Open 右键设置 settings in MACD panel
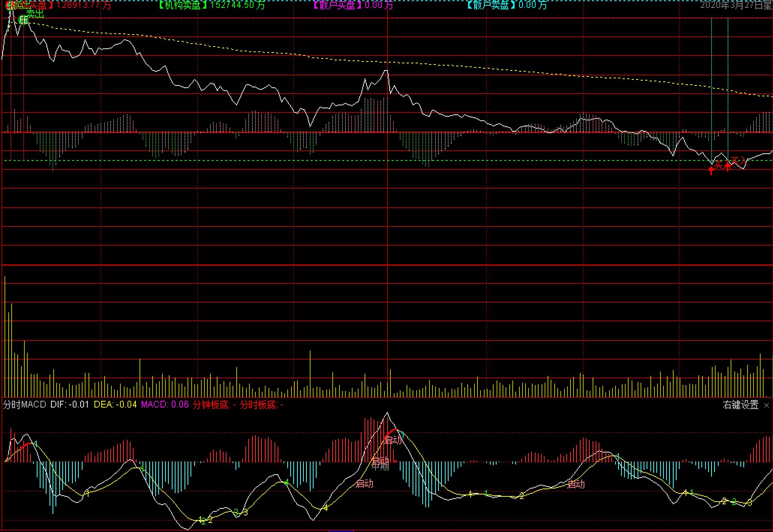 740,405
